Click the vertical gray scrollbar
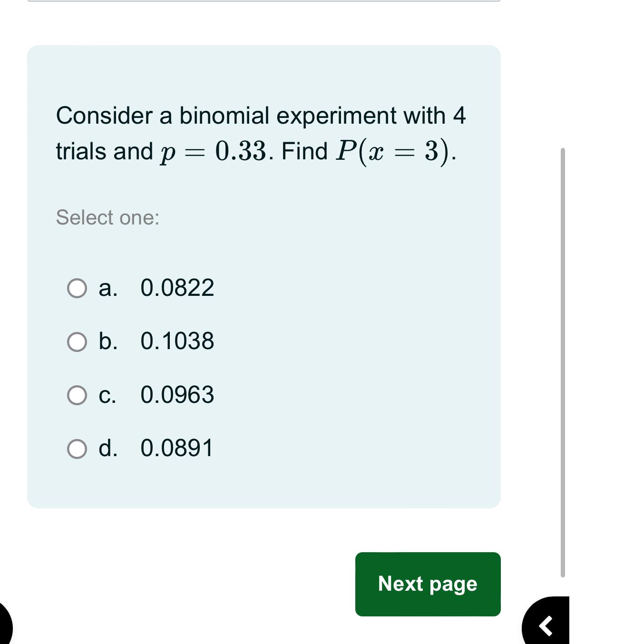This screenshot has height=644, width=644. click(x=563, y=362)
